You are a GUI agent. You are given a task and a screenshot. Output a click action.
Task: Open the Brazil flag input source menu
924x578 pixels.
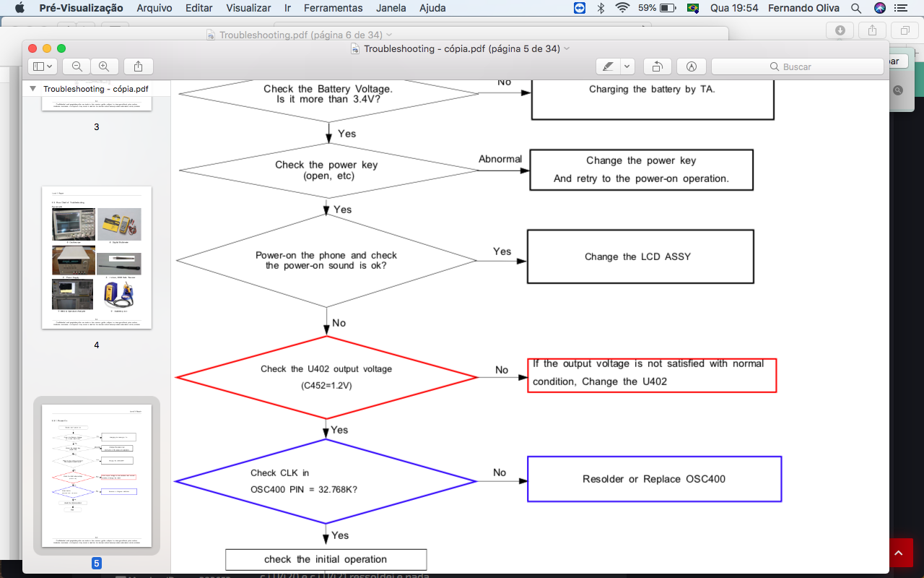pos(693,8)
